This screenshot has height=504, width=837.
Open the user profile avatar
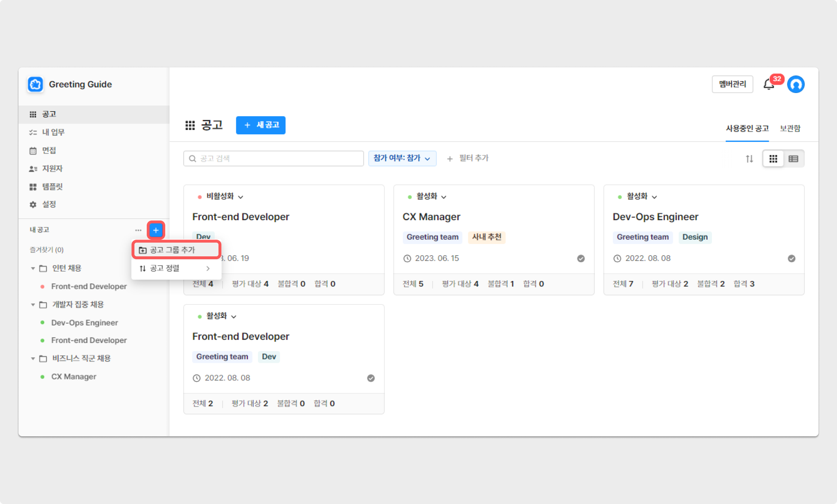click(796, 84)
